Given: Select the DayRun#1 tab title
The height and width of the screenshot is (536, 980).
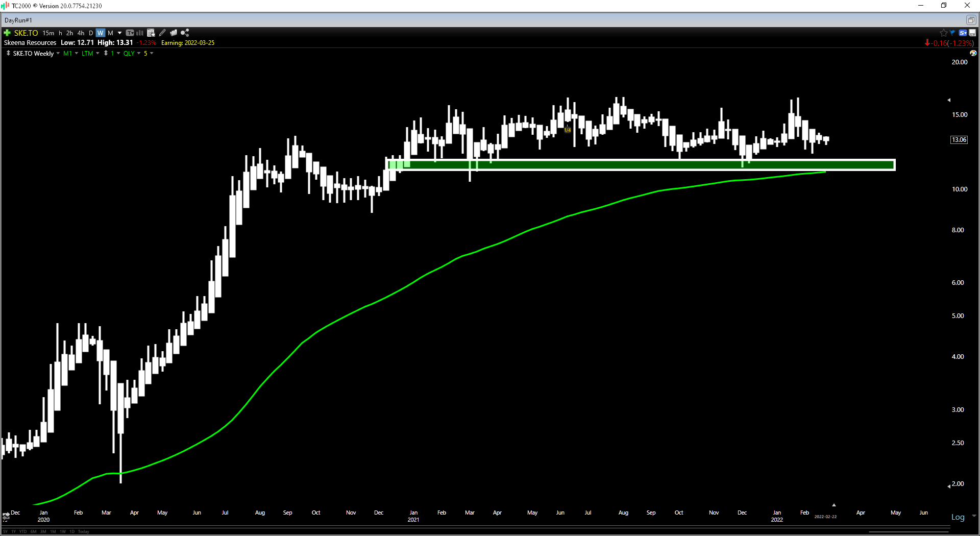Looking at the screenshot, I should tap(18, 20).
